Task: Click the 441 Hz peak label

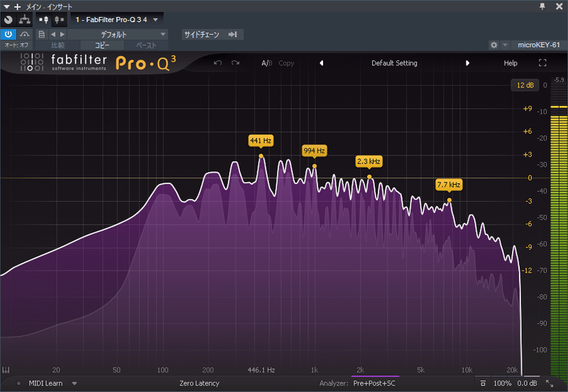Action: point(261,141)
